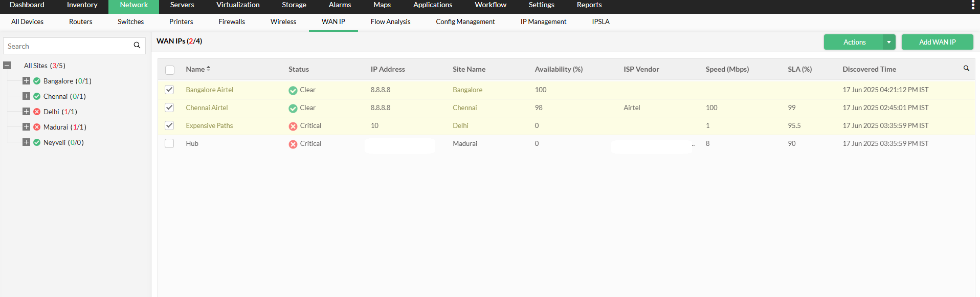
Task: Click the table search icon beside Discovered Time
Action: point(966,68)
